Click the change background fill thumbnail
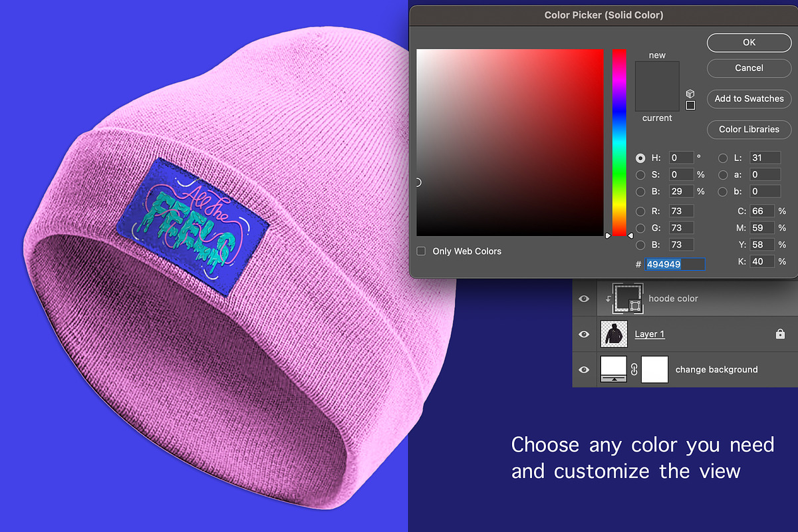 pos(614,369)
